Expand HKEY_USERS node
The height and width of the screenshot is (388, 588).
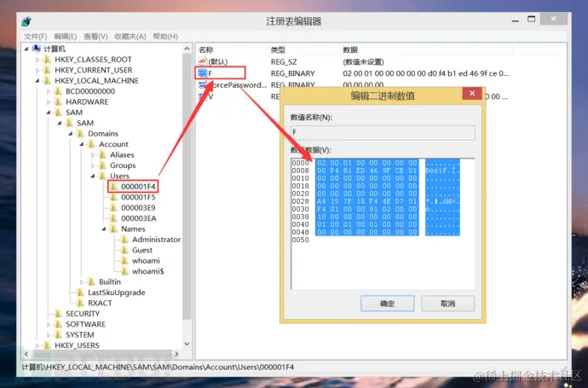tap(37, 345)
